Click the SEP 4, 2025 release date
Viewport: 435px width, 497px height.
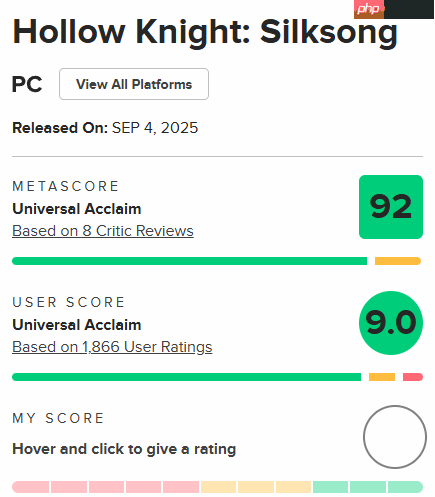tap(155, 128)
